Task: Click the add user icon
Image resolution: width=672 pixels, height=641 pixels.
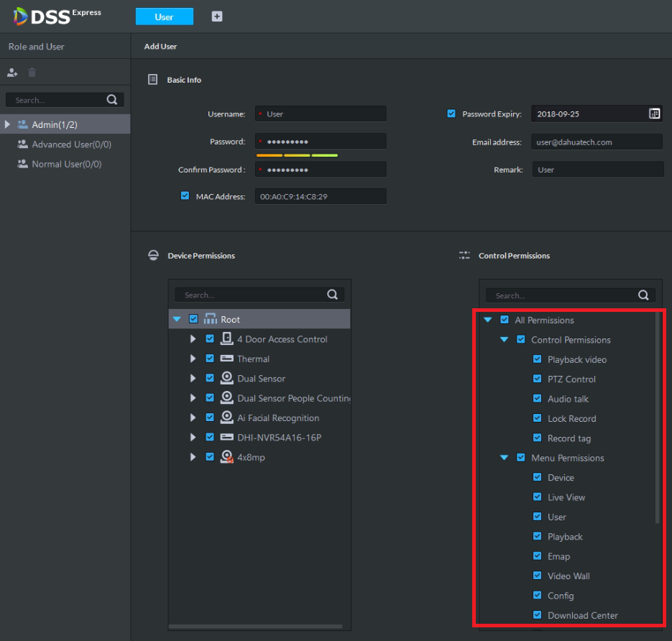Action: pyautogui.click(x=12, y=73)
